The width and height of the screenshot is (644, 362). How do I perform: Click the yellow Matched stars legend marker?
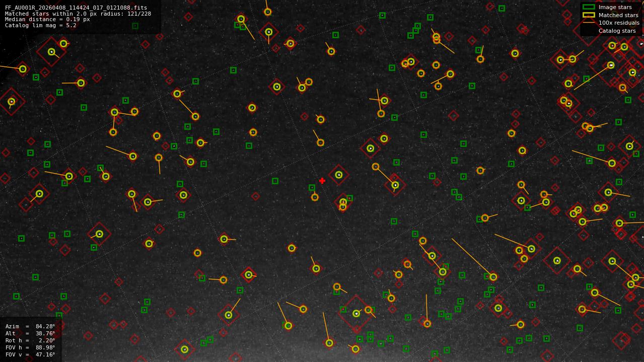[589, 15]
